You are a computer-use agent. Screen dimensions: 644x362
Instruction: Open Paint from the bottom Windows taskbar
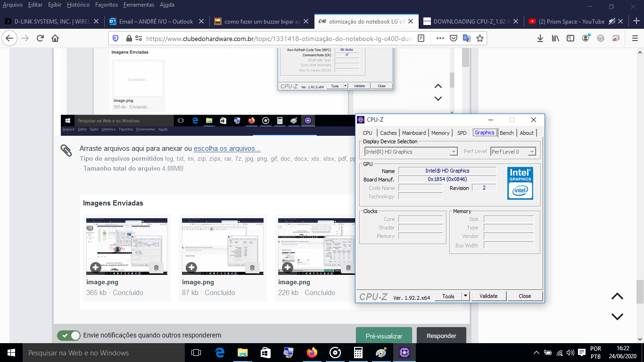click(x=381, y=353)
